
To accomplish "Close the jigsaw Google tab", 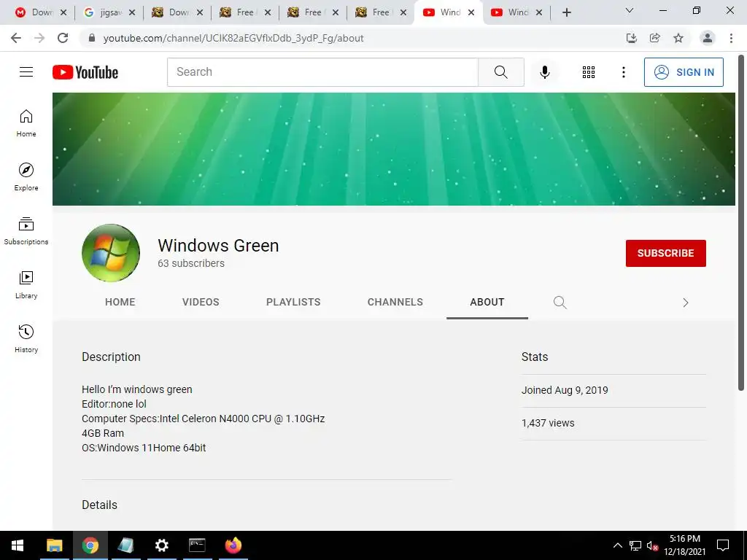I will click(x=132, y=13).
